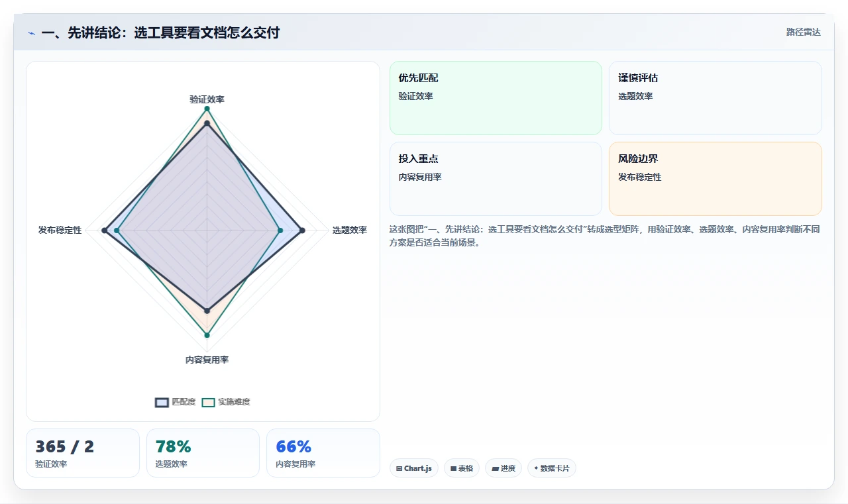Click the 验证效率 caption under 365 / 2
Image resolution: width=848 pixels, height=504 pixels.
coord(51,464)
